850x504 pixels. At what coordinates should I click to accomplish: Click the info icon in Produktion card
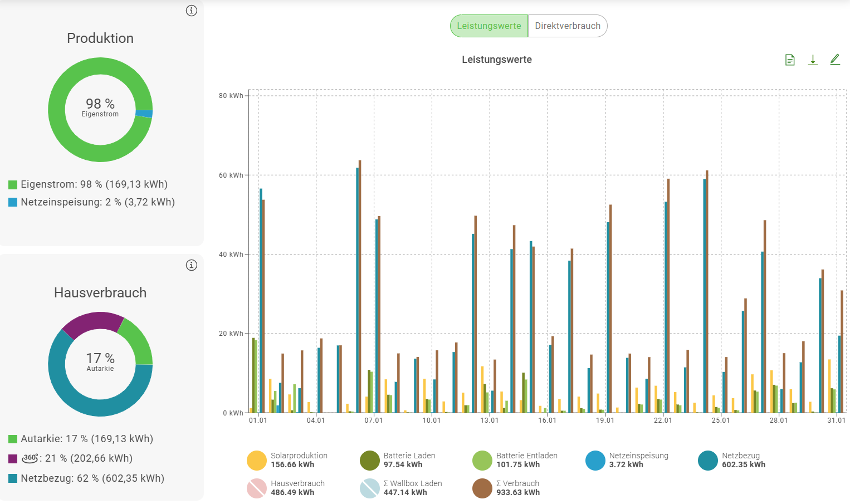click(x=192, y=11)
